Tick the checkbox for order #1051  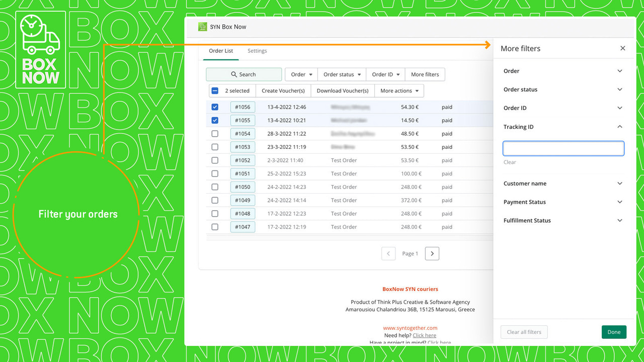point(215,173)
